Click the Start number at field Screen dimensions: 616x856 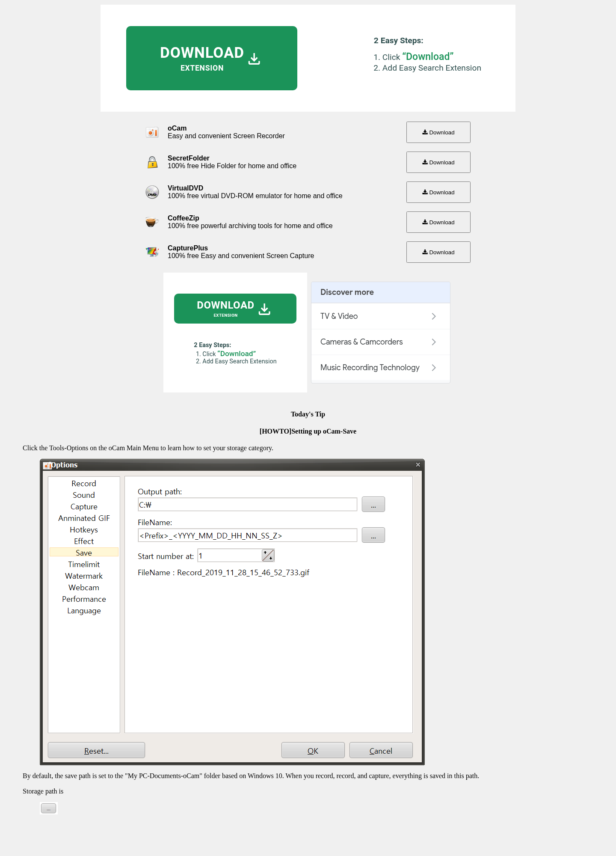click(230, 556)
